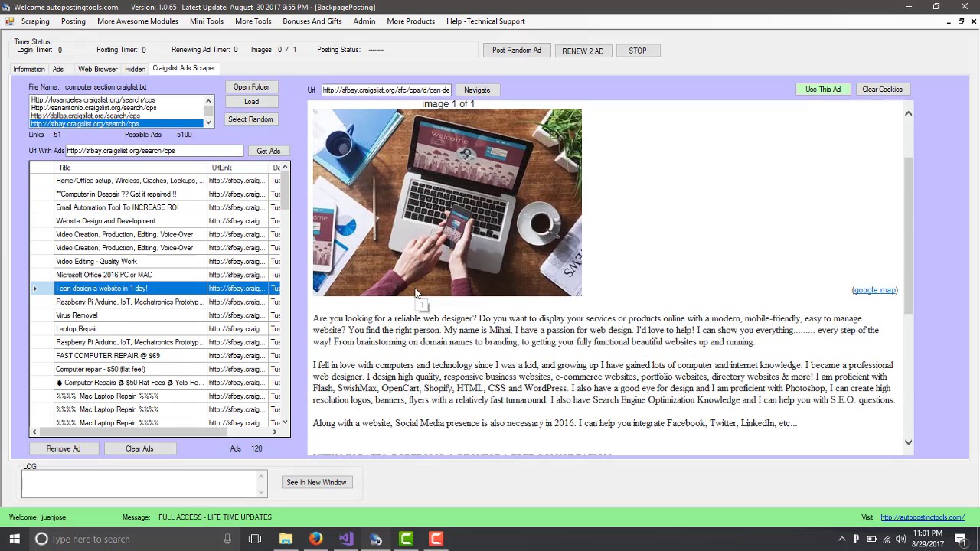Switch to the Web Browser tab

click(98, 69)
